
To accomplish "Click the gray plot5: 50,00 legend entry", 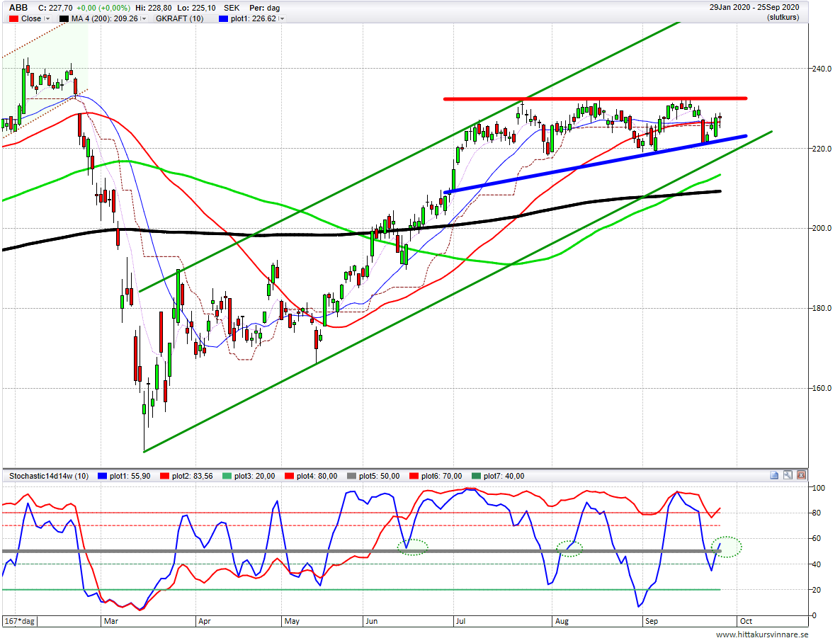I will pyautogui.click(x=373, y=476).
